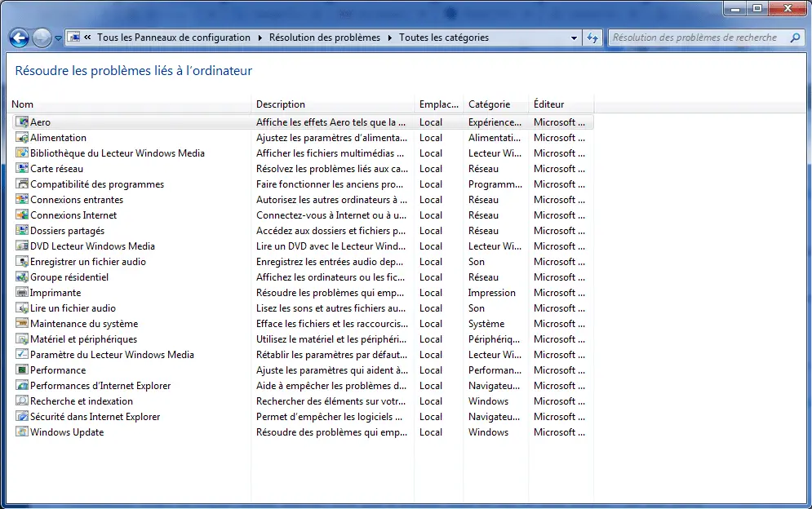Open the Alimentation troubleshooter
Viewport: 812px width, 509px height.
pyautogui.click(x=58, y=138)
